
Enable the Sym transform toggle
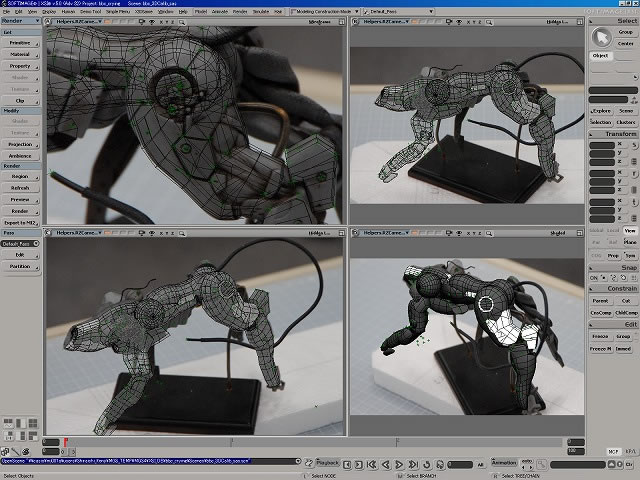(628, 255)
